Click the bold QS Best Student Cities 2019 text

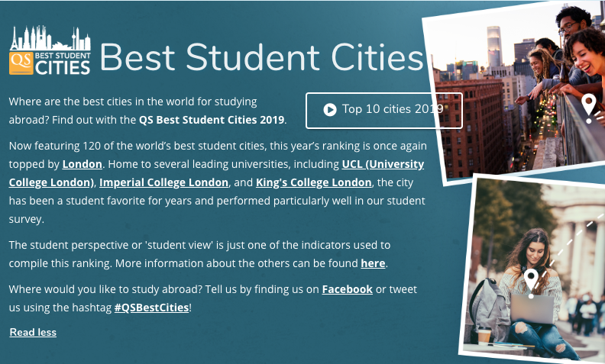(x=212, y=120)
